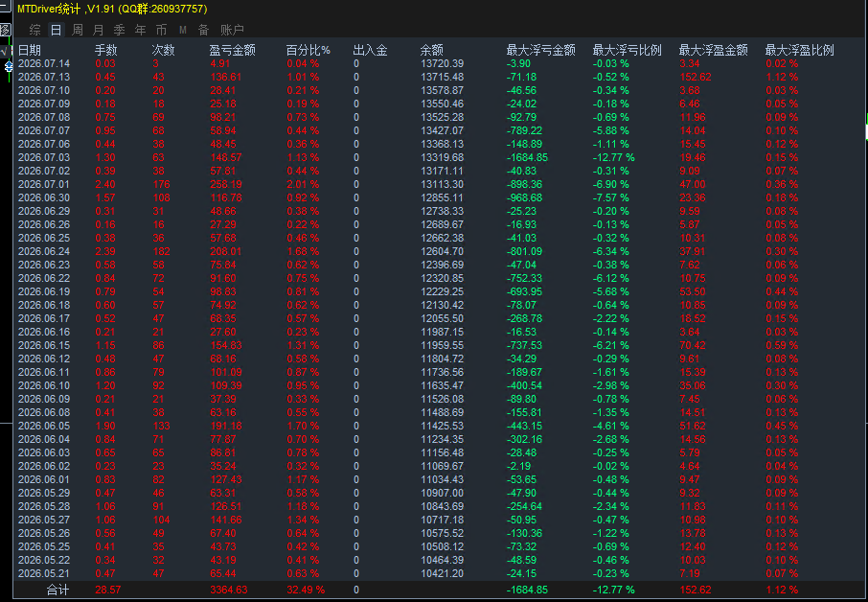The height and width of the screenshot is (602, 868).
Task: Click total percentage 32.49 %
Action: click(x=306, y=590)
